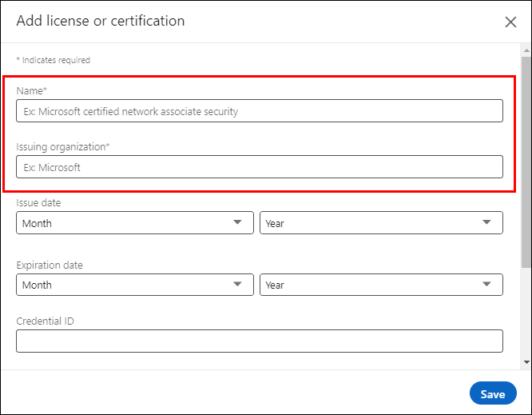Click the Expiration date Year dropdown arrow

click(x=486, y=285)
